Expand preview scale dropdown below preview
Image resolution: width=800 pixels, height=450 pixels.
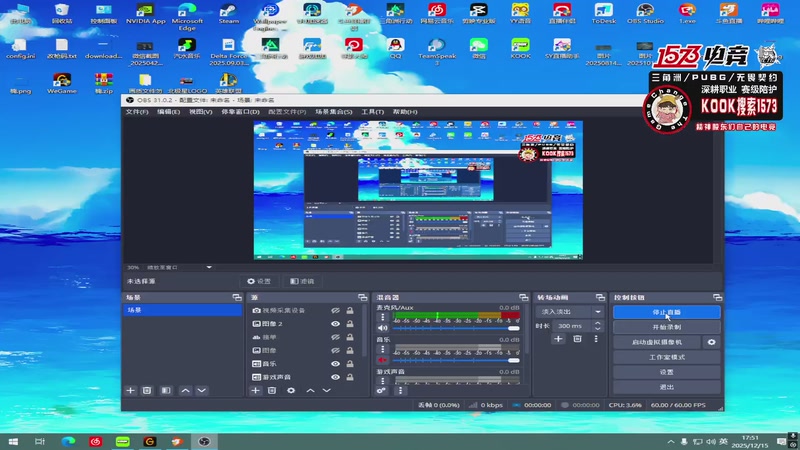209,267
